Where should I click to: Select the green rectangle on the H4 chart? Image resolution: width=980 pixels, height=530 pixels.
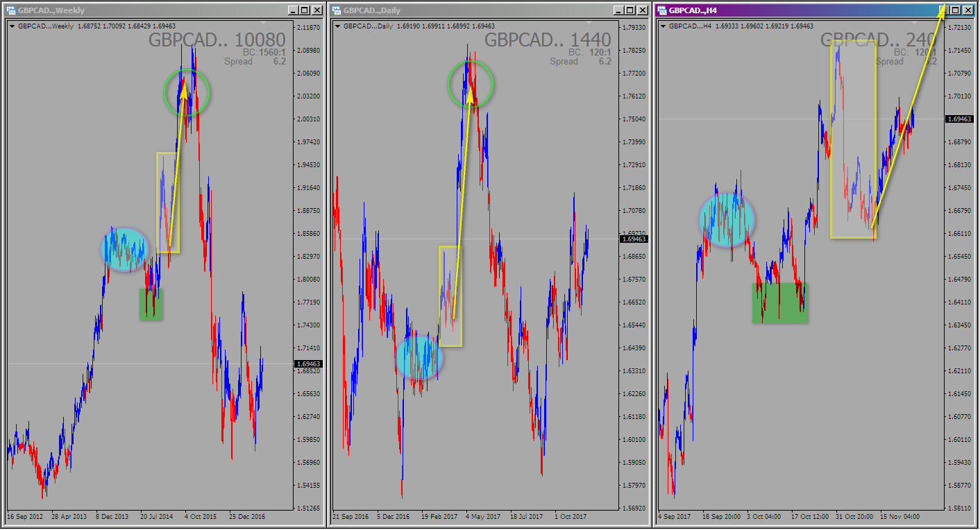779,302
